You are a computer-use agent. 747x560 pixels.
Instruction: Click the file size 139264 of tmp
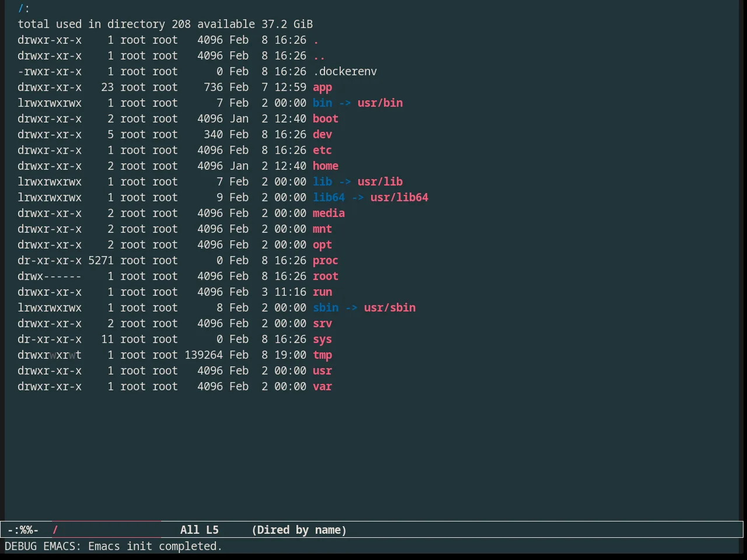click(204, 355)
